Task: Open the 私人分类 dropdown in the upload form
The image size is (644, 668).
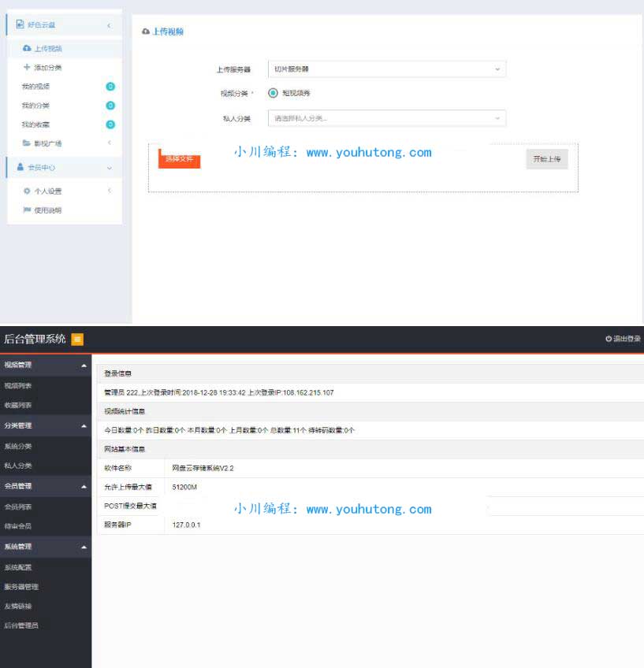Action: click(387, 118)
